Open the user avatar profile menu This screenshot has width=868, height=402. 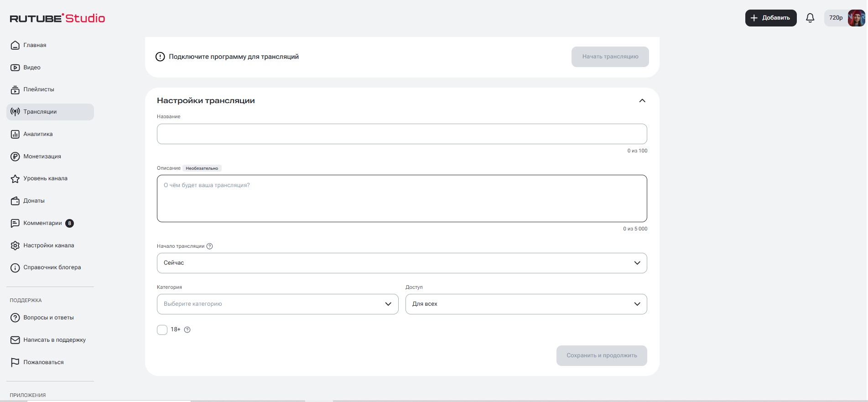click(856, 18)
